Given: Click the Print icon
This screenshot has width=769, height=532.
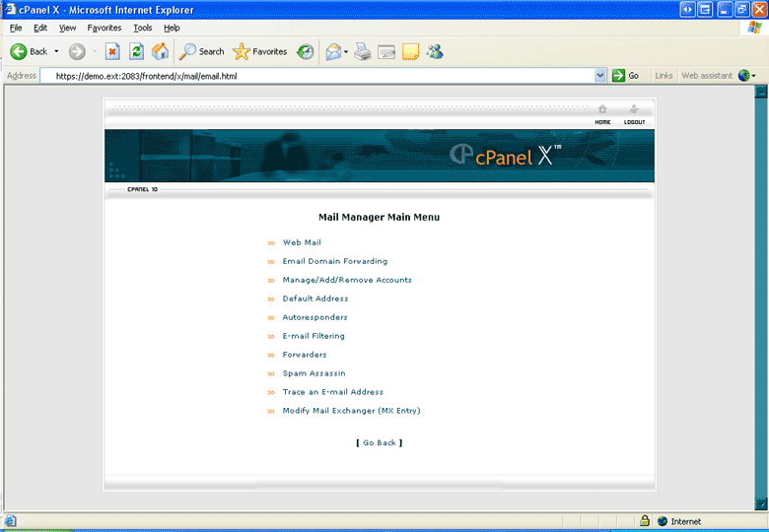Looking at the screenshot, I should (363, 51).
